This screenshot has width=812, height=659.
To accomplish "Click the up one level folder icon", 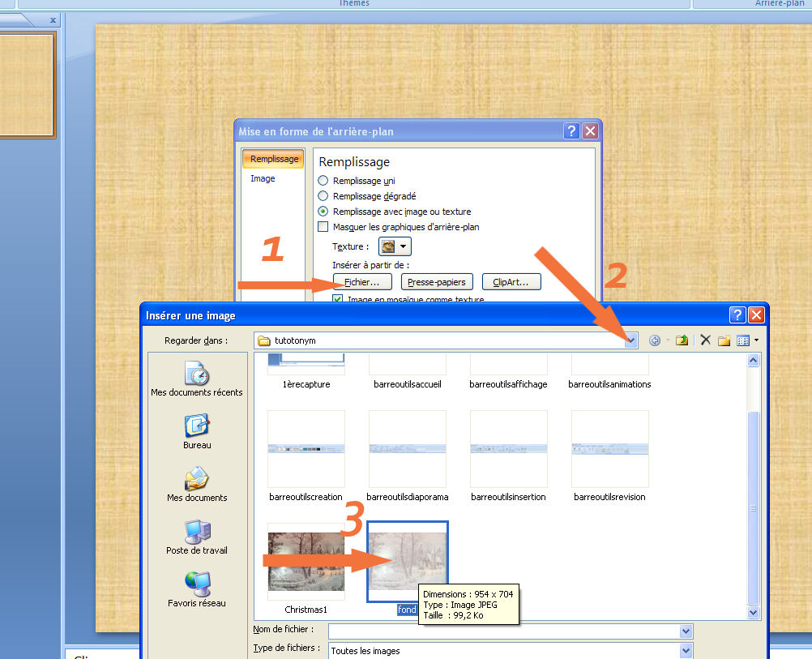I will [682, 340].
